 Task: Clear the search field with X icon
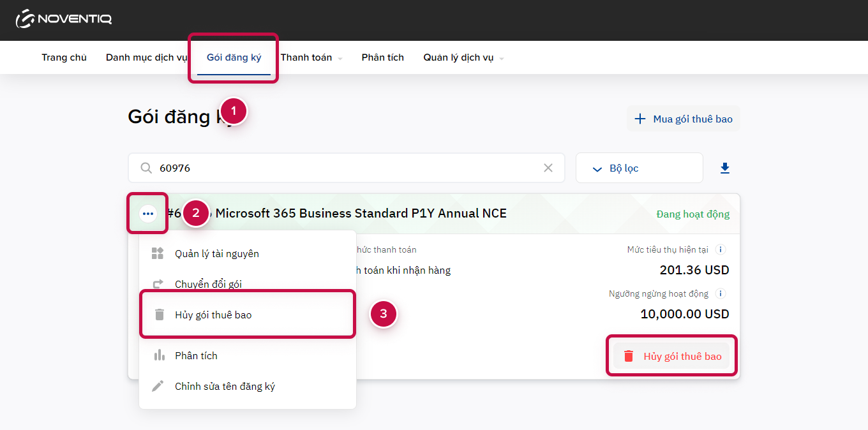(x=548, y=168)
